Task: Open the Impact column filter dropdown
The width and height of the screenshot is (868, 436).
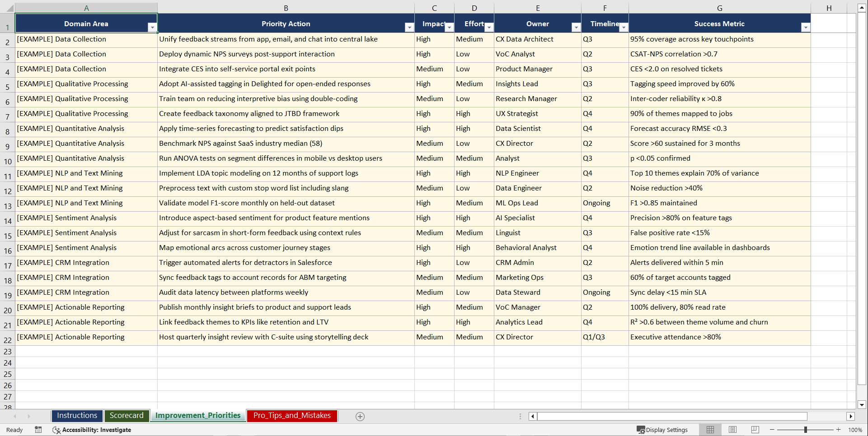Action: pyautogui.click(x=449, y=27)
